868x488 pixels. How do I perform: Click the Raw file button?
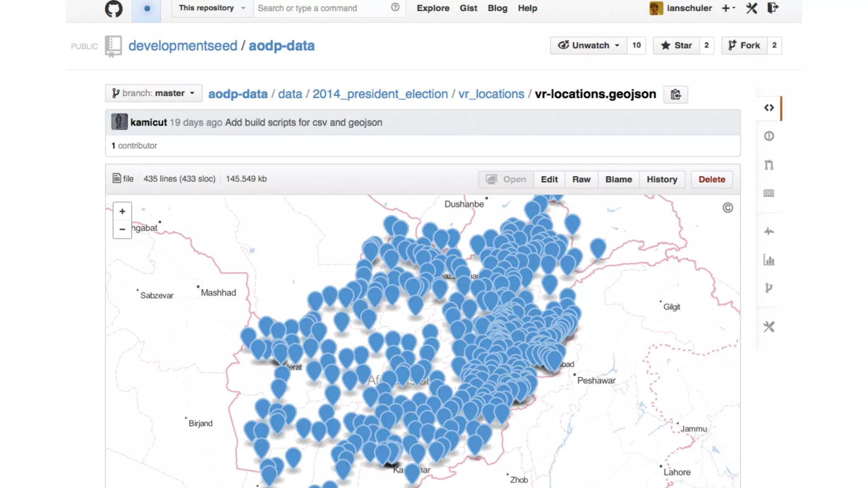tap(581, 179)
